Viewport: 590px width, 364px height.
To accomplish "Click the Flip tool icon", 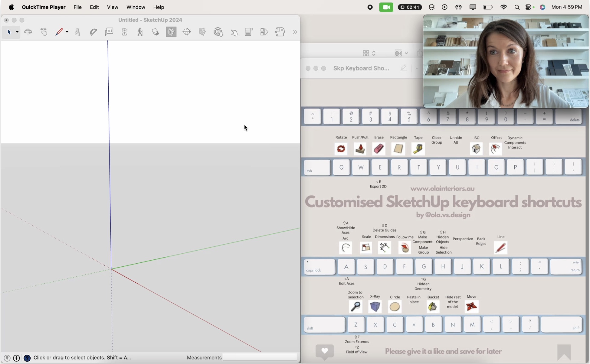I will (x=28, y=32).
